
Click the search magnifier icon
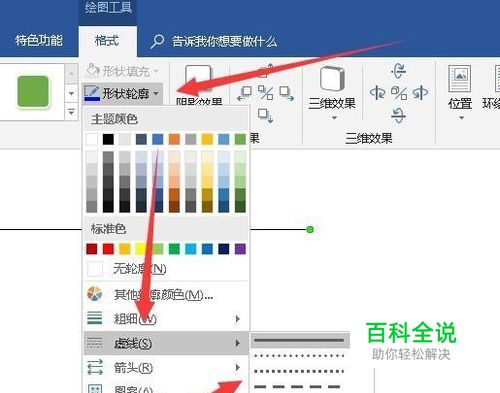pos(157,42)
